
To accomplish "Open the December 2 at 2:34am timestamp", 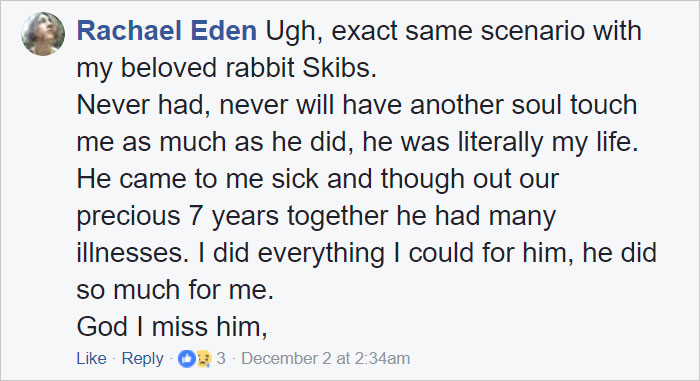I will (x=325, y=358).
